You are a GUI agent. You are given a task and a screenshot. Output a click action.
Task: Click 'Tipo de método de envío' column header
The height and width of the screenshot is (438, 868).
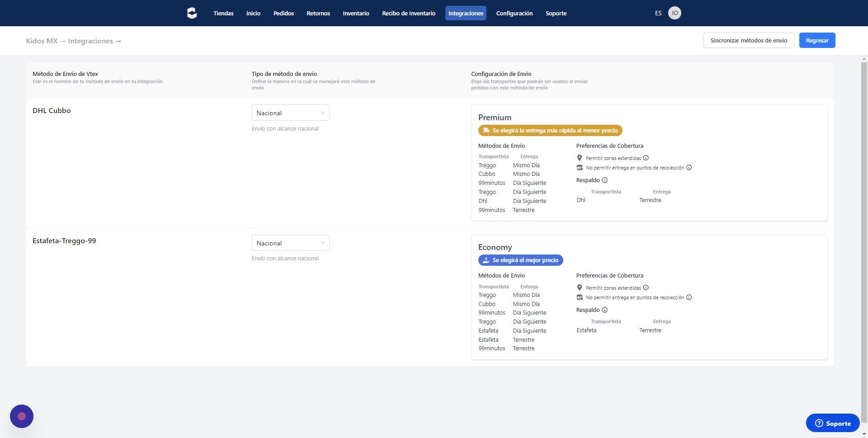(x=284, y=74)
